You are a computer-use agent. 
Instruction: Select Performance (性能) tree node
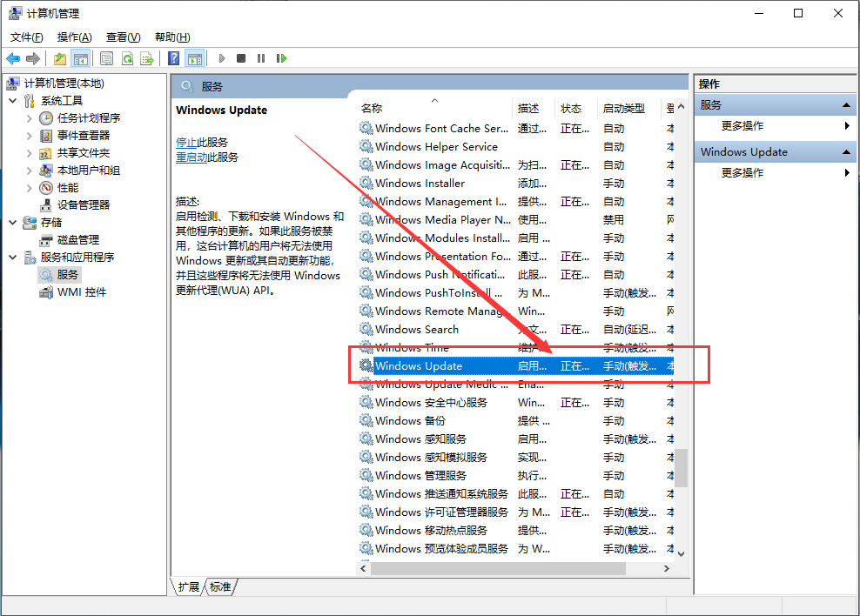68,188
